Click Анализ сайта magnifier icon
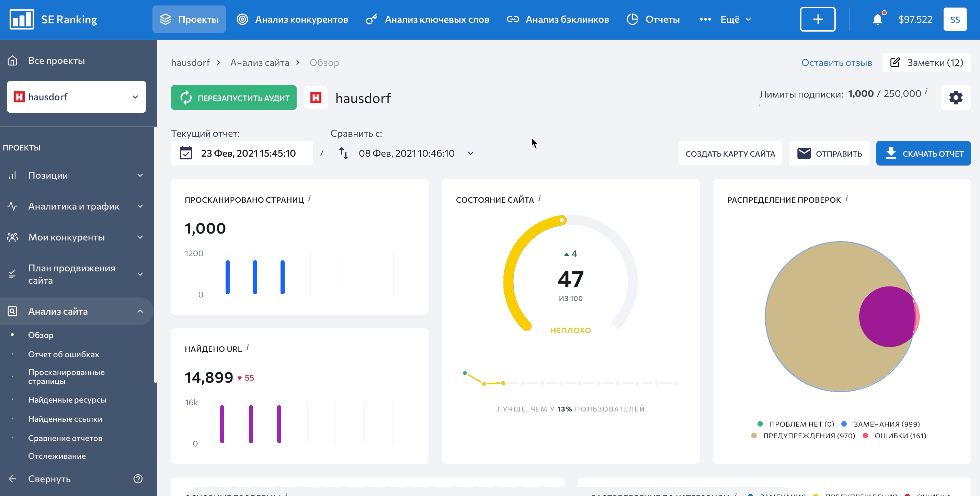 (12, 311)
